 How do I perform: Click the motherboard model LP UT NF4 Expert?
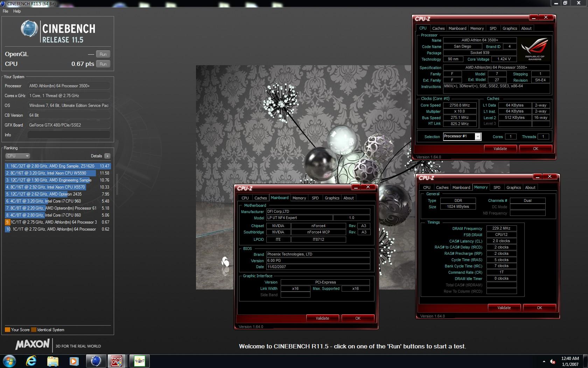coord(299,218)
